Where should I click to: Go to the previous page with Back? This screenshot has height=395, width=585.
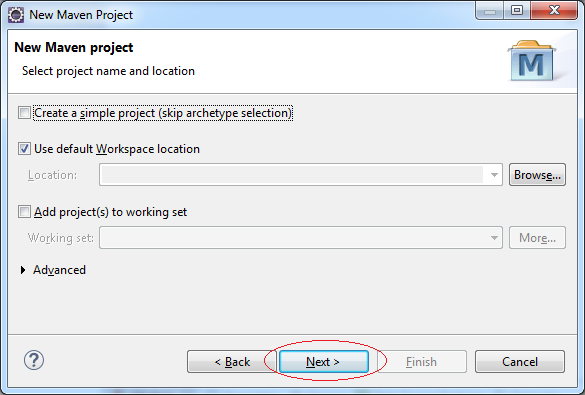pyautogui.click(x=232, y=361)
